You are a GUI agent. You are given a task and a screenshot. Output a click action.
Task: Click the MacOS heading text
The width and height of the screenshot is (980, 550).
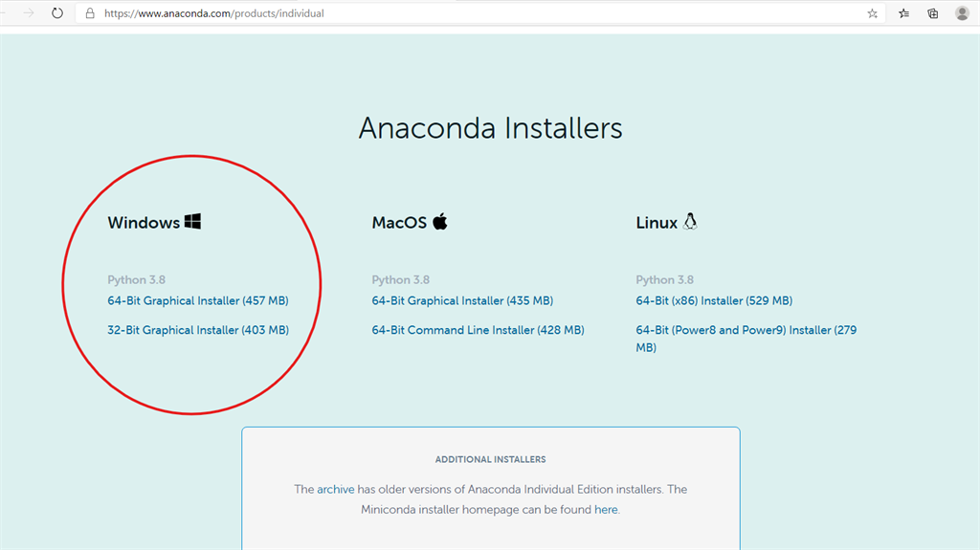(x=399, y=223)
